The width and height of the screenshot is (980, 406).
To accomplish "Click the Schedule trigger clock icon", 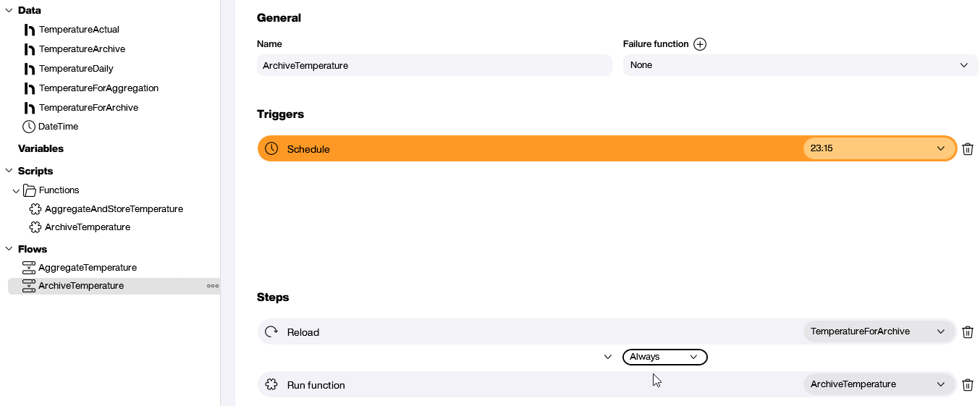I will (271, 149).
